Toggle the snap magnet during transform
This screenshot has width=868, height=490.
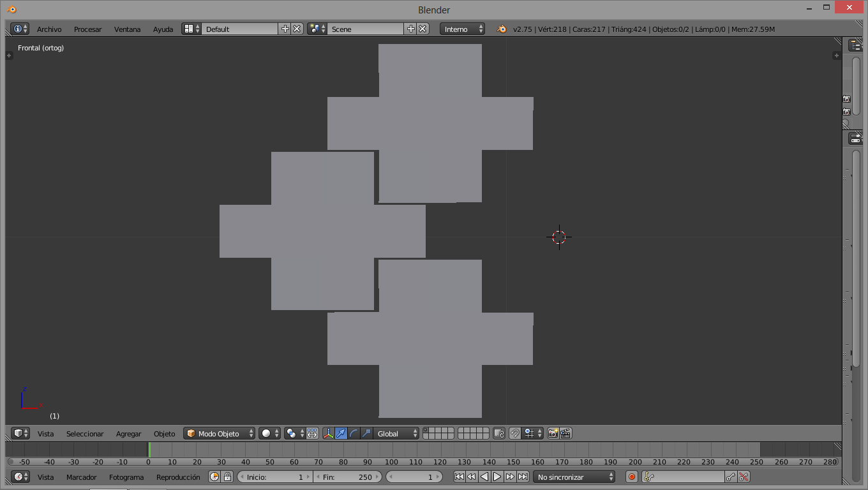(x=515, y=433)
